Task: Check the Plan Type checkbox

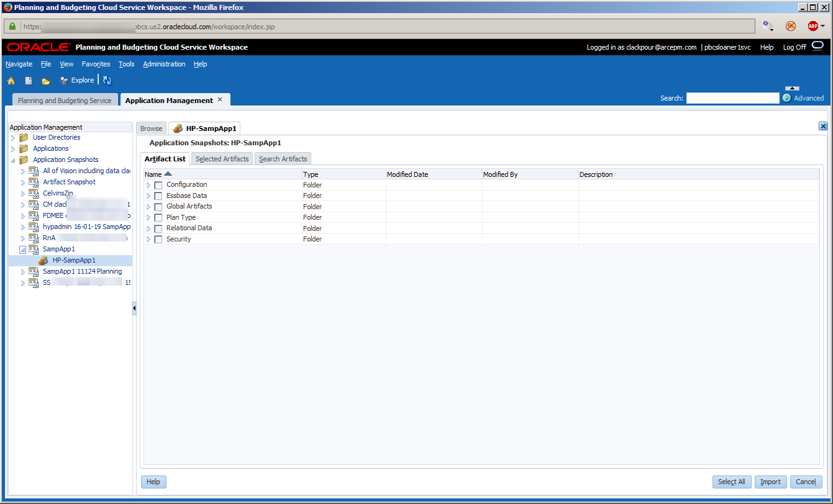Action: click(158, 218)
